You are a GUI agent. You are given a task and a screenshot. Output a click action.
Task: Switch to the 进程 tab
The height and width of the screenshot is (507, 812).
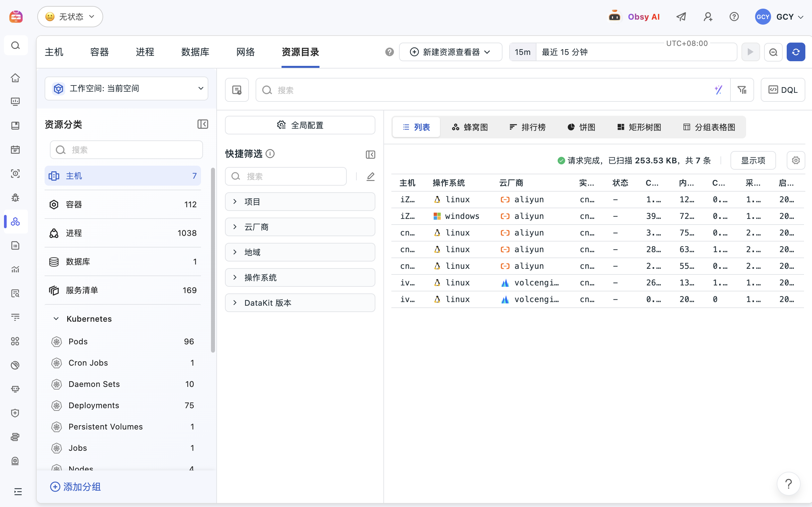click(x=145, y=52)
